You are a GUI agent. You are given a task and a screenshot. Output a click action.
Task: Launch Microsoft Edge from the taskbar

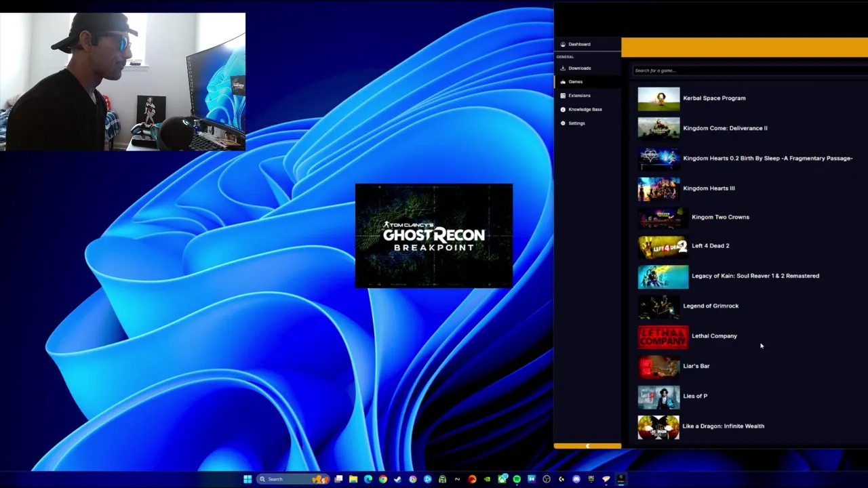368,479
